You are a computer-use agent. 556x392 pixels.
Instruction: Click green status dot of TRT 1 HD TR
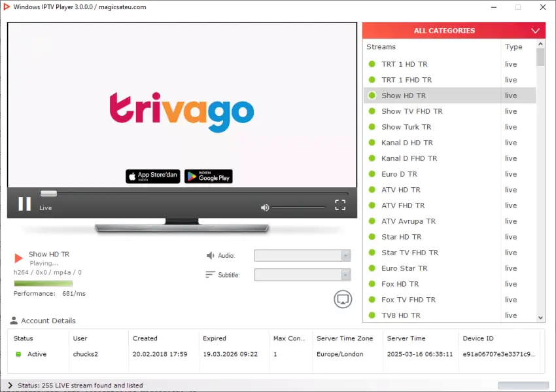click(372, 64)
